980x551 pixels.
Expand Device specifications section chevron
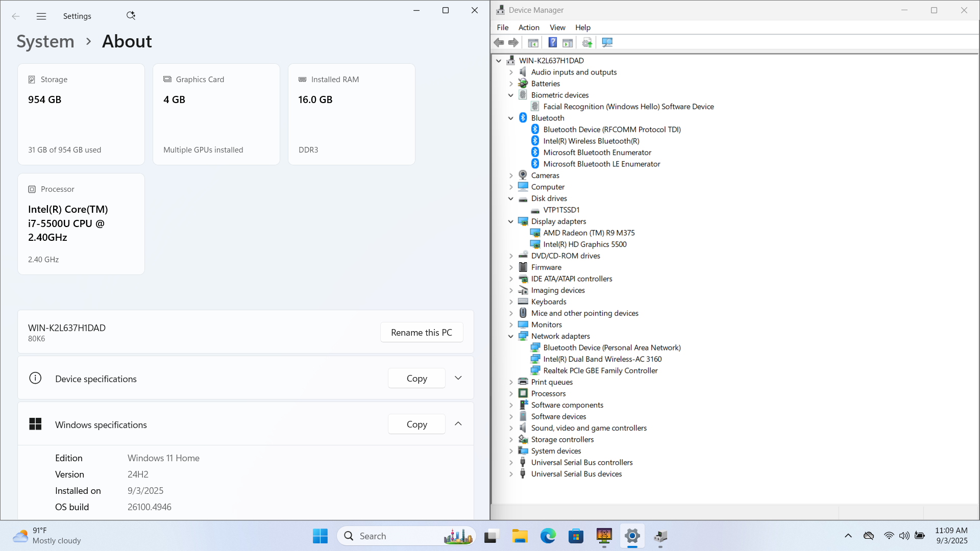458,378
